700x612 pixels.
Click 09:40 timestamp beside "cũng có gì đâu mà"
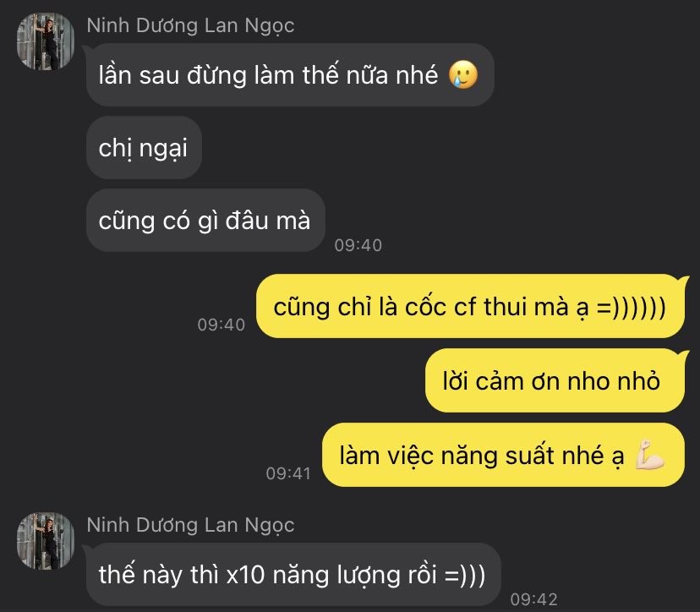tap(358, 245)
